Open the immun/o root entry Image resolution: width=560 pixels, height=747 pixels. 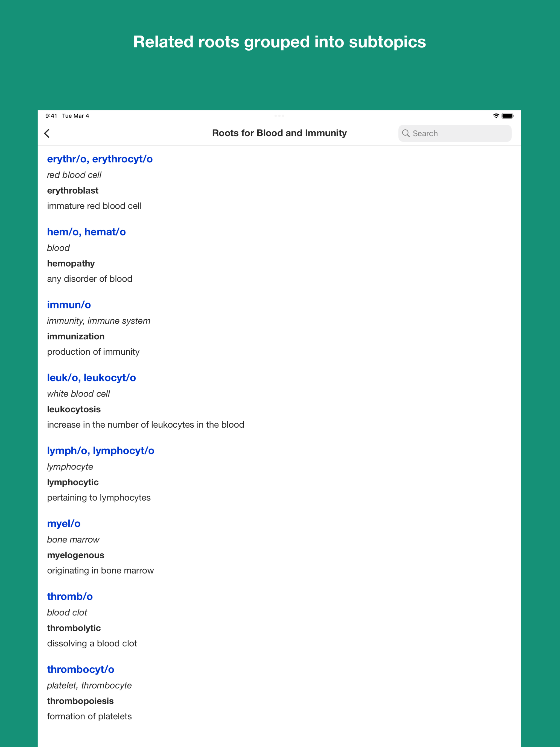(69, 305)
